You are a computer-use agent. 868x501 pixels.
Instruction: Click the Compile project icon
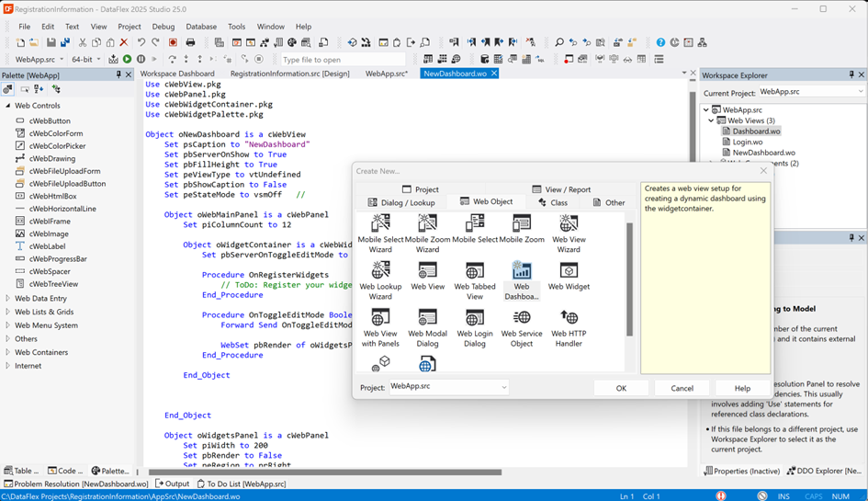pyautogui.click(x=114, y=59)
